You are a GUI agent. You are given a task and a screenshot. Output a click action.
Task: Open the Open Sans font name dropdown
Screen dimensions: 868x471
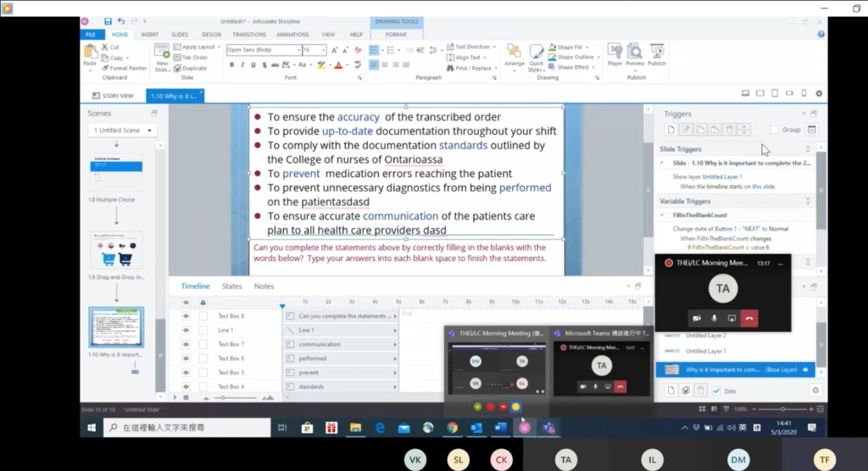[x=298, y=50]
